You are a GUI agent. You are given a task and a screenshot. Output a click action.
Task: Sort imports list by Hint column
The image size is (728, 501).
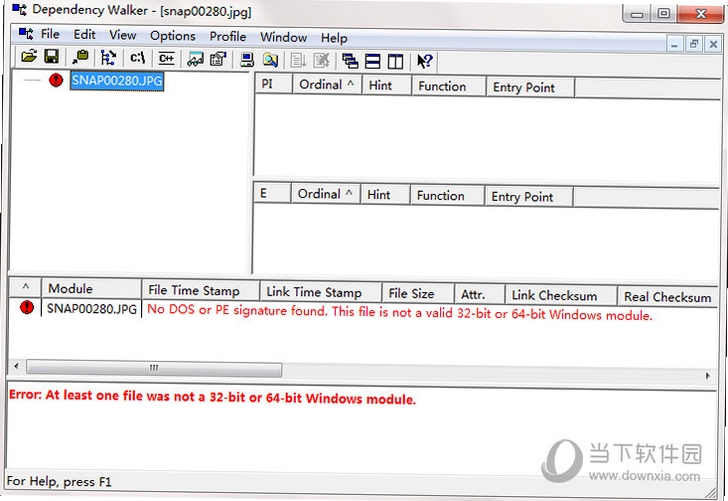(387, 85)
